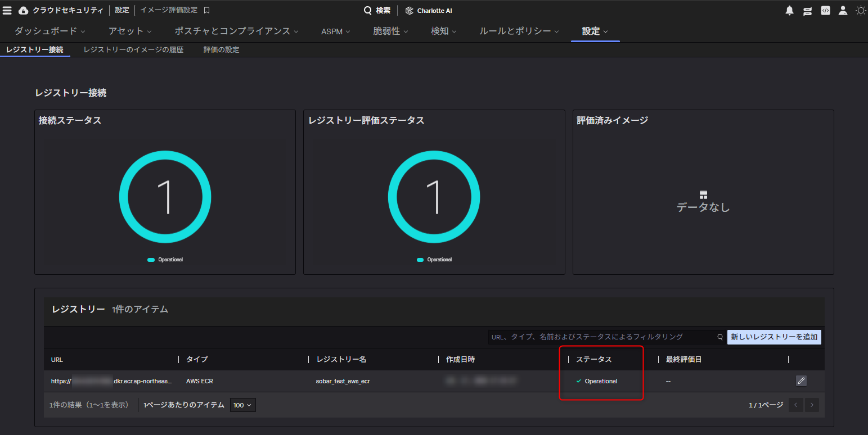Open the 1ページあたりのアイテム 100 dropdown

(242, 405)
